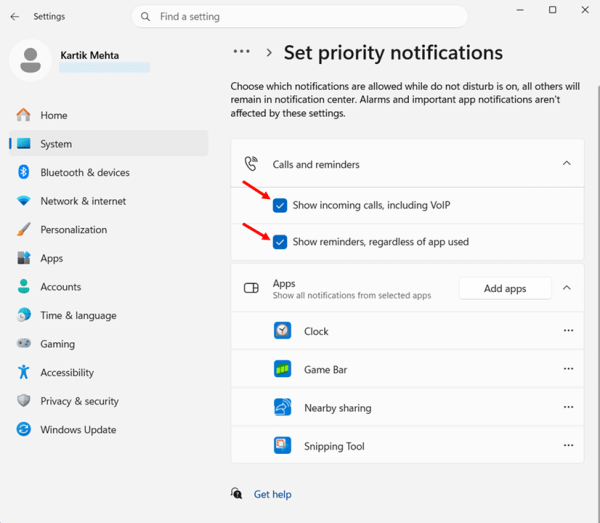Image resolution: width=600 pixels, height=523 pixels.
Task: Click the Time & language globe icon
Action: (23, 315)
